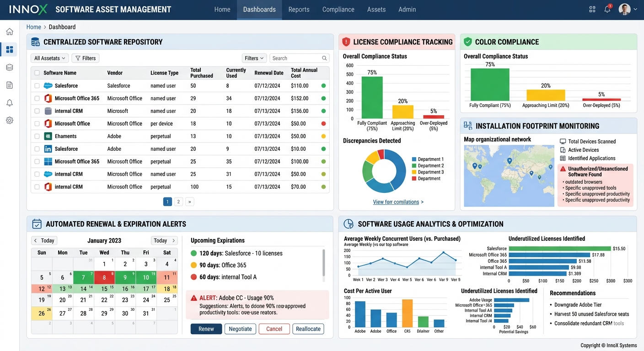
Task: Check the Microsoft Office per device row checkbox
Action: (x=37, y=123)
